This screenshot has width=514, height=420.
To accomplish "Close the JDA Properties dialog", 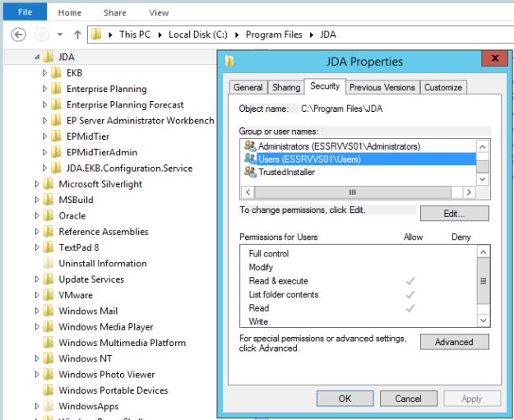I will point(495,58).
